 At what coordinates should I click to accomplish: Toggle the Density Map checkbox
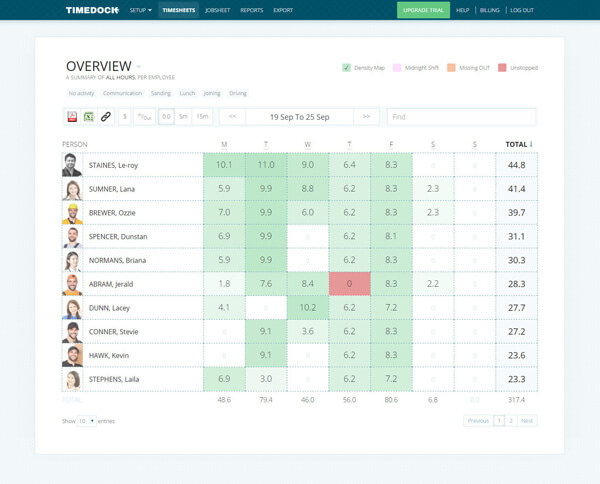[346, 68]
